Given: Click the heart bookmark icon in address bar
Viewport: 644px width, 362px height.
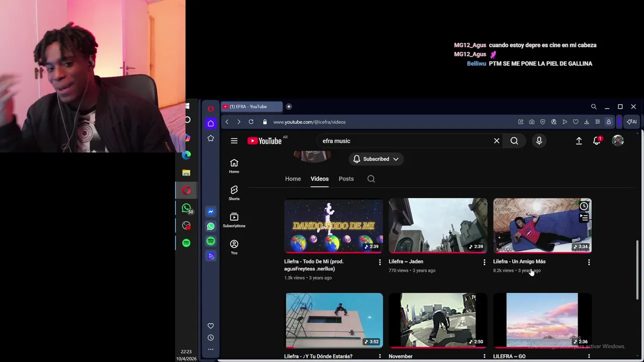Looking at the screenshot, I should [576, 122].
